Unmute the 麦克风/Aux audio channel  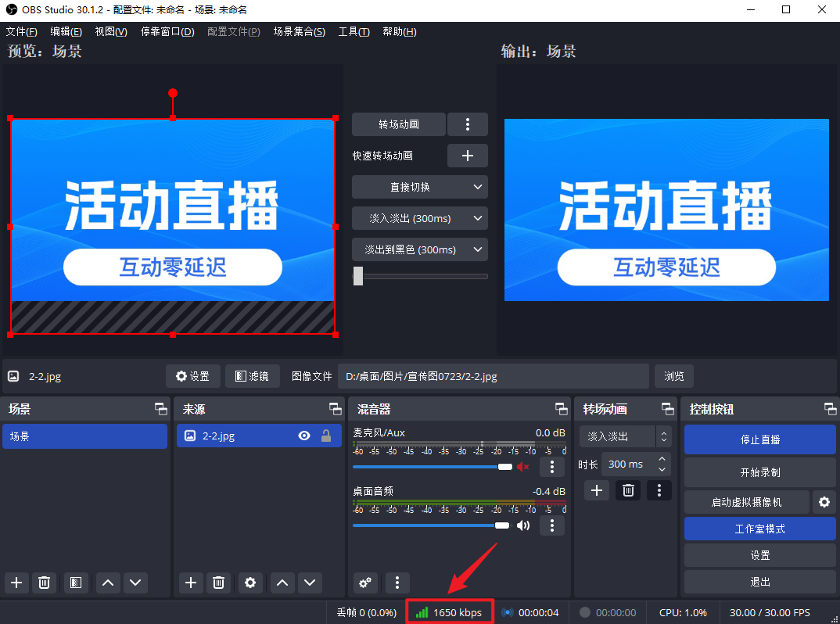tap(522, 467)
